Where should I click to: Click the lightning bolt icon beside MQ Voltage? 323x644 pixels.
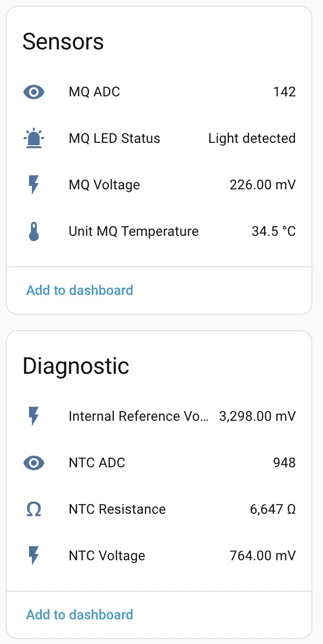[x=34, y=185]
